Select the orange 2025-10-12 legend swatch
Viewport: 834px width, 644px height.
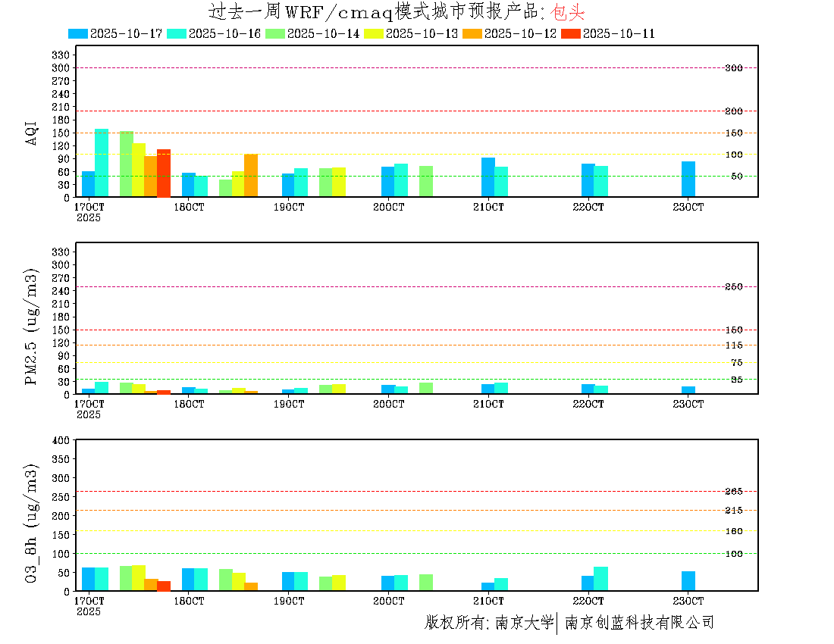(472, 33)
